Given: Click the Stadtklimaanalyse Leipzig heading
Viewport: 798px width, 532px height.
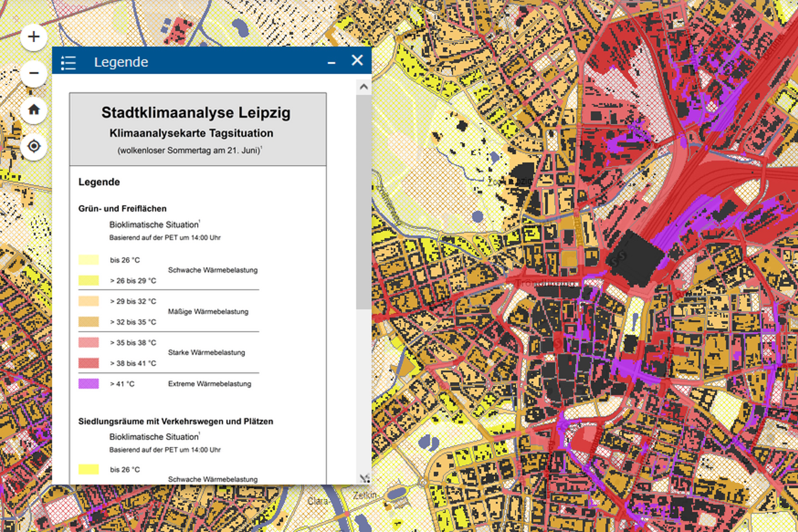Looking at the screenshot, I should (x=196, y=113).
